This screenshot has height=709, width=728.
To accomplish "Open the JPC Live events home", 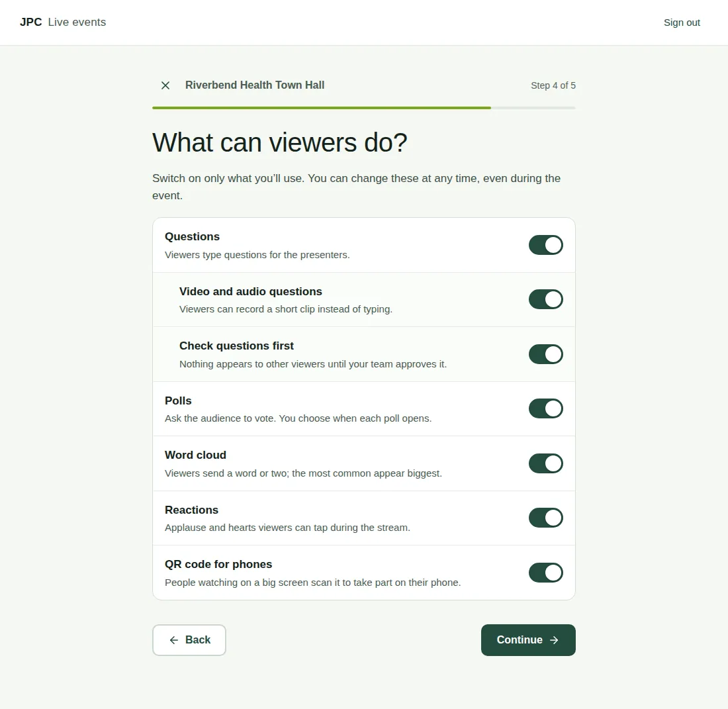I will coord(63,23).
